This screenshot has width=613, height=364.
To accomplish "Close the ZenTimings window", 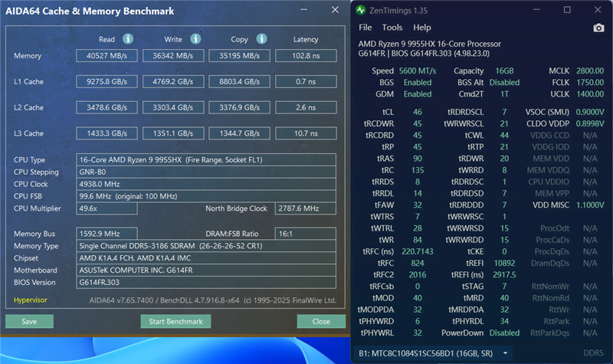I will (x=598, y=10).
